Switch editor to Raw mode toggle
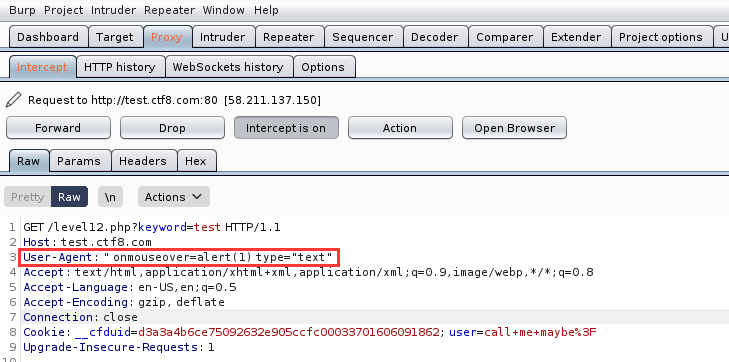 (69, 197)
